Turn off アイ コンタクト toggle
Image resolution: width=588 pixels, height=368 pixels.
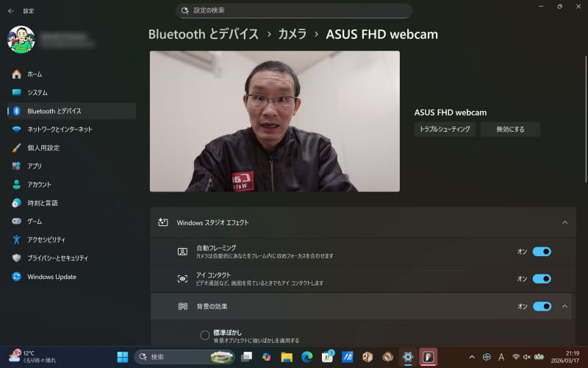pyautogui.click(x=542, y=279)
